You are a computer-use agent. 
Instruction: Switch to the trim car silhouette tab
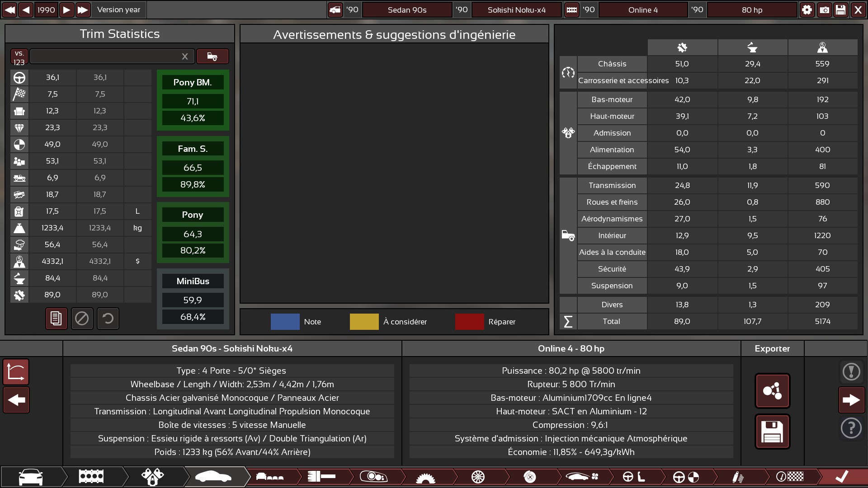(213, 477)
